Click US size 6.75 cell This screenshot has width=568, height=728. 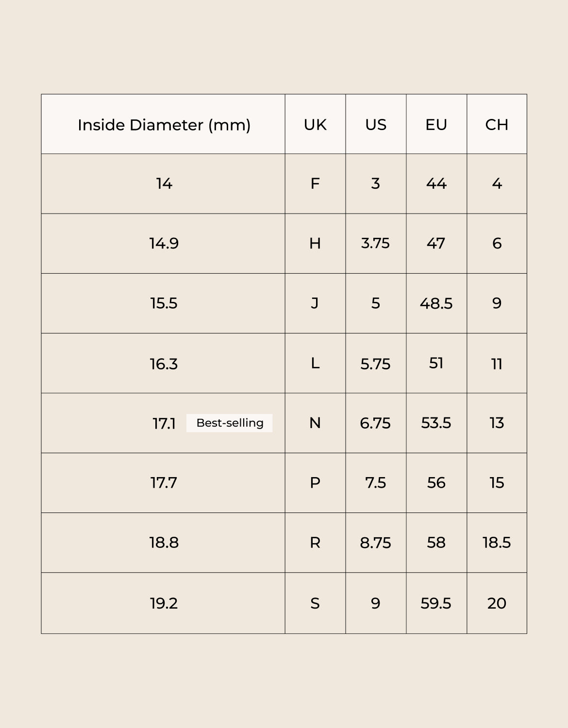pos(375,423)
